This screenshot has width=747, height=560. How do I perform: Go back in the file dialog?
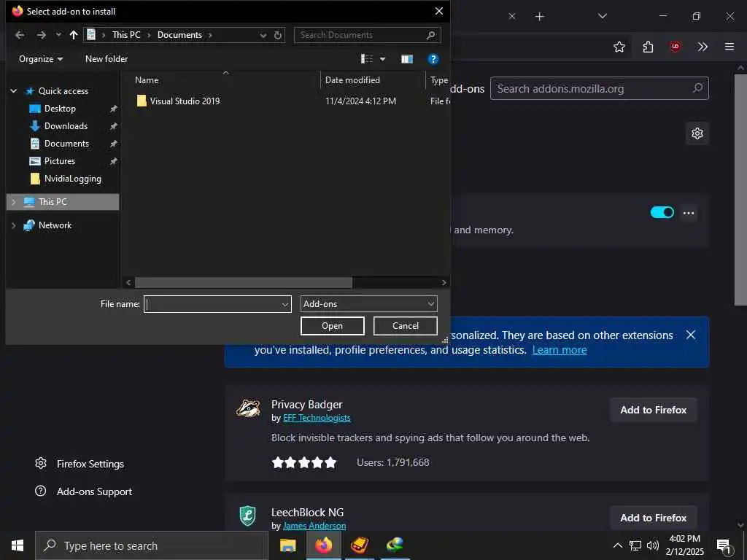pos(20,35)
